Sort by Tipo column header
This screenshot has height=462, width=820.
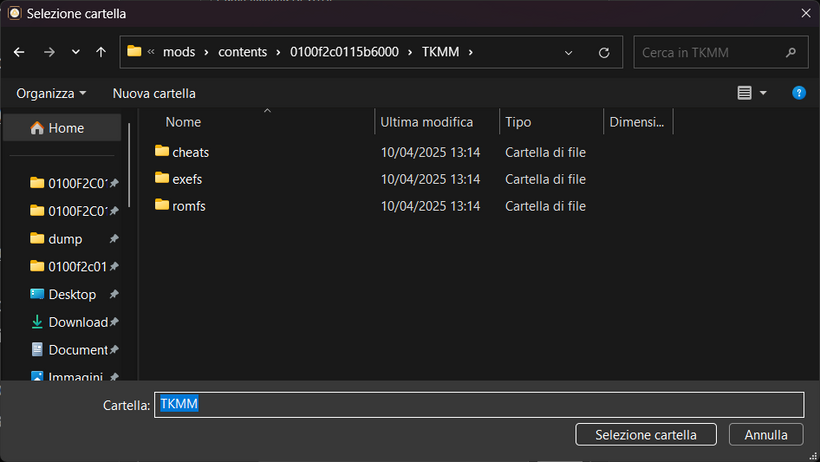tap(518, 122)
